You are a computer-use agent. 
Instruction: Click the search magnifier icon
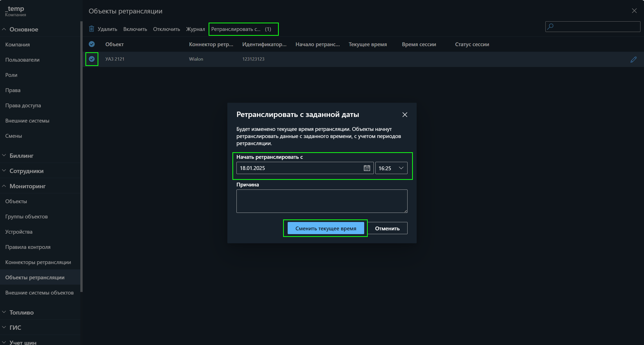point(550,26)
